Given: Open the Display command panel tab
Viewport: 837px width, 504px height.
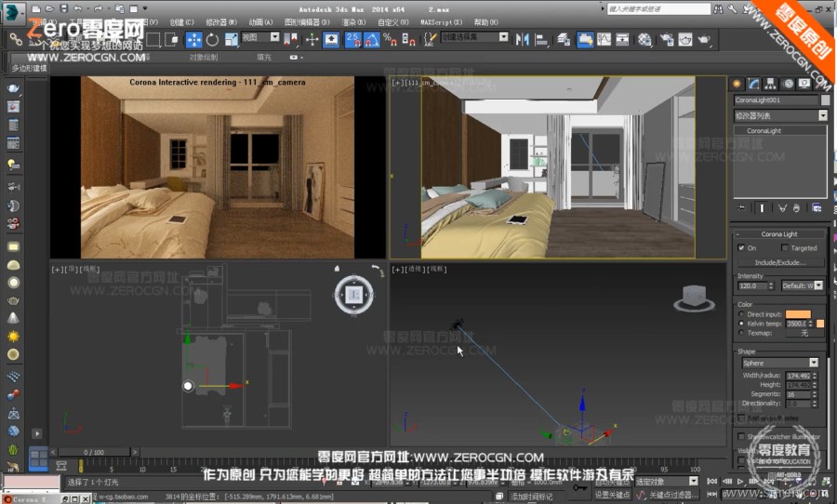Looking at the screenshot, I should click(804, 84).
